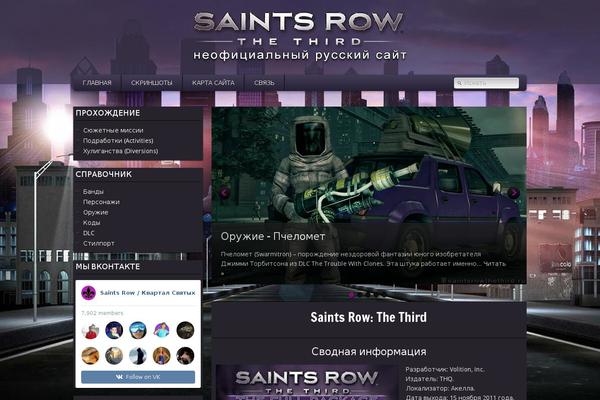Click the Разработчик: Volition, Inc. text

(445, 369)
